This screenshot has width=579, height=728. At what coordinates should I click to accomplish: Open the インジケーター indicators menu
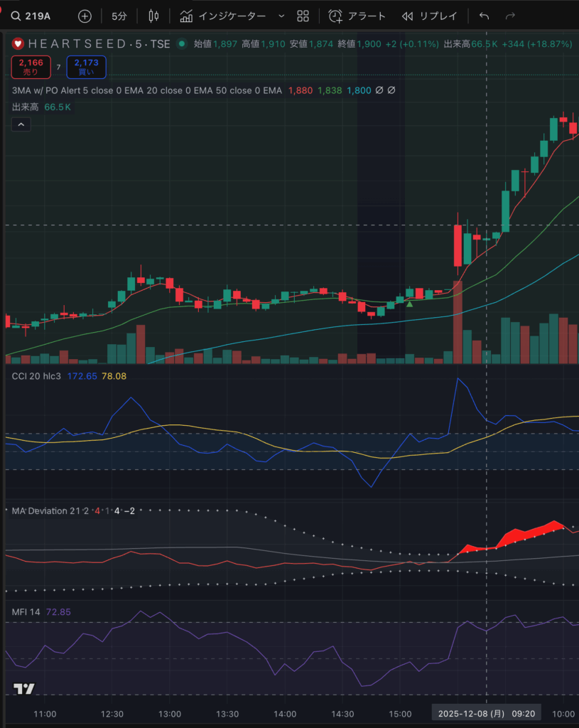223,16
